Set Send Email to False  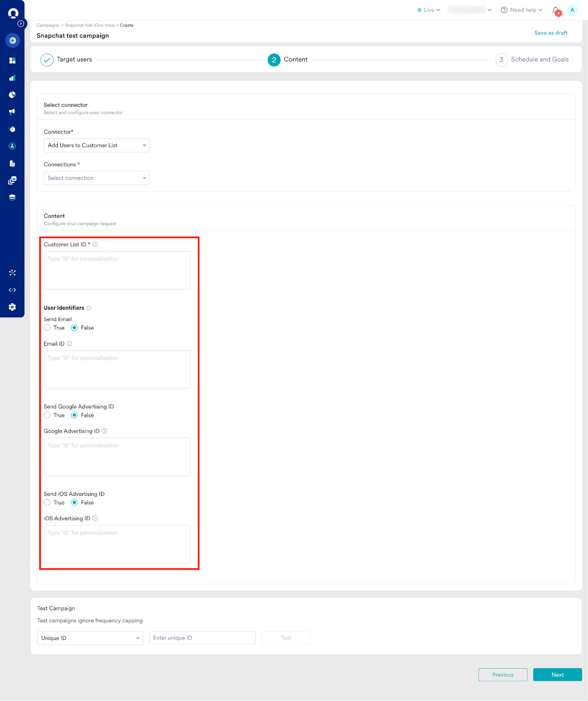[74, 328]
